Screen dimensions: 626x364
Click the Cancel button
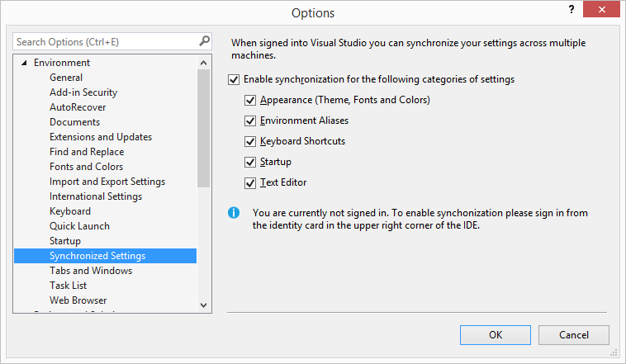[x=574, y=335]
